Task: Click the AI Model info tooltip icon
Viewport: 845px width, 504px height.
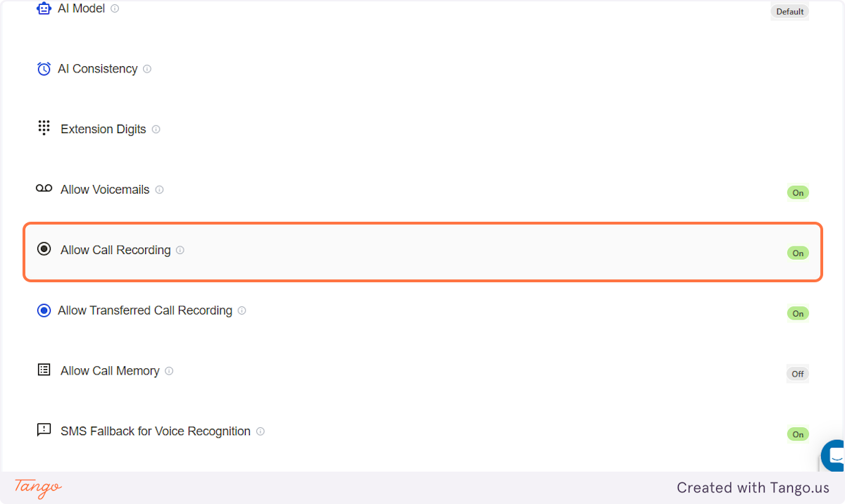Action: (x=115, y=8)
